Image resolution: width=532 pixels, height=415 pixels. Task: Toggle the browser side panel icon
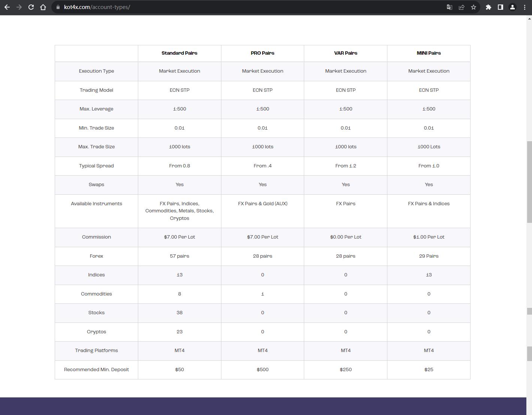(x=501, y=7)
